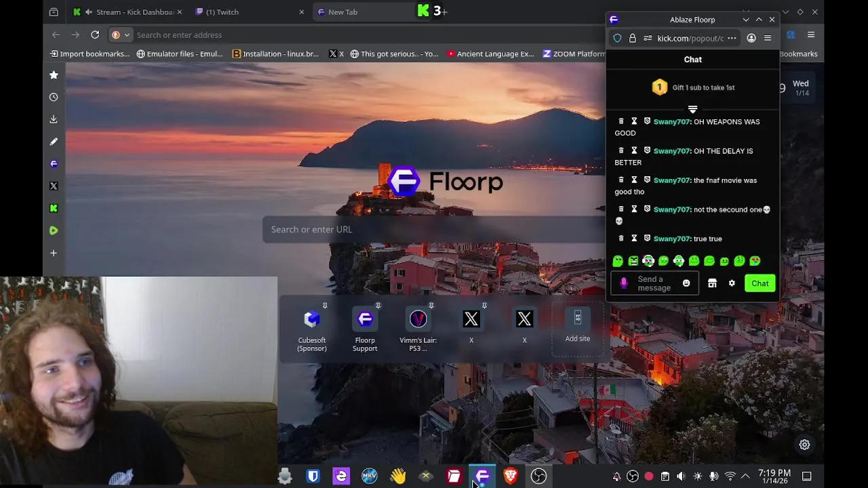Select the New Tab tab
Viewport: 868px width, 488px height.
pyautogui.click(x=363, y=12)
